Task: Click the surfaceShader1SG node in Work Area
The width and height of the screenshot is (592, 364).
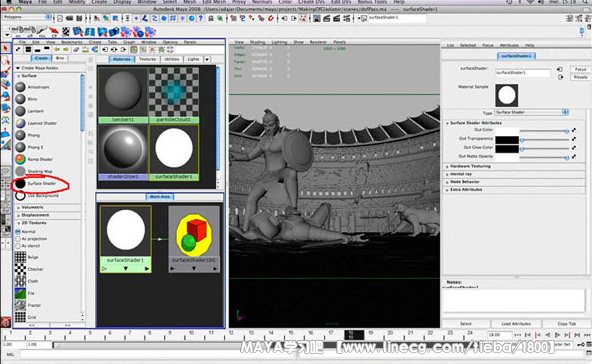Action: tap(194, 239)
